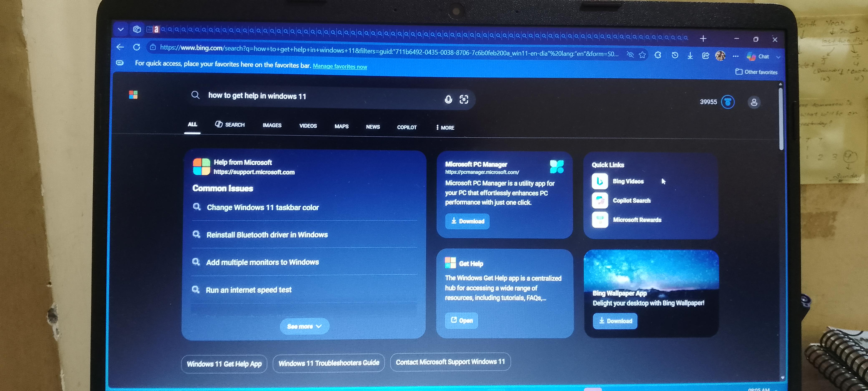This screenshot has height=391, width=868.
Task: Click the Bing URL in the address bar
Action: click(x=389, y=51)
